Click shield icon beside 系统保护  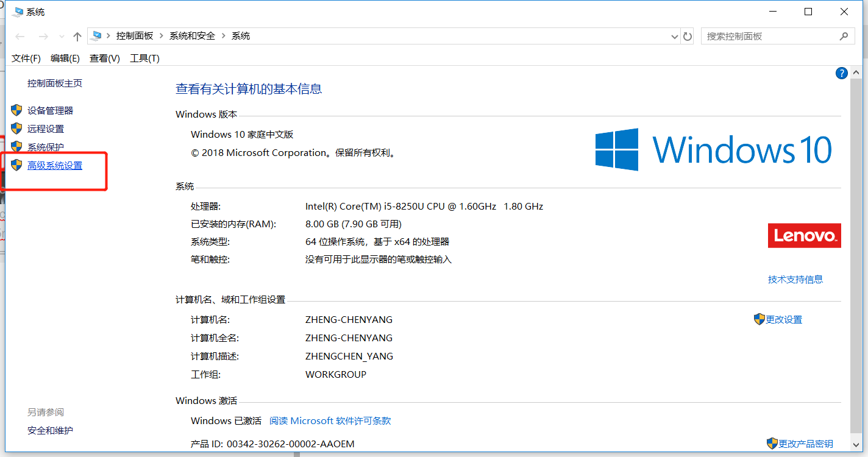click(x=16, y=147)
